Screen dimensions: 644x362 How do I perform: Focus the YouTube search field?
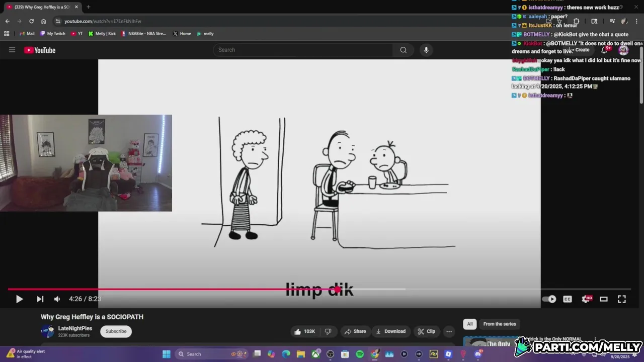[x=303, y=50]
